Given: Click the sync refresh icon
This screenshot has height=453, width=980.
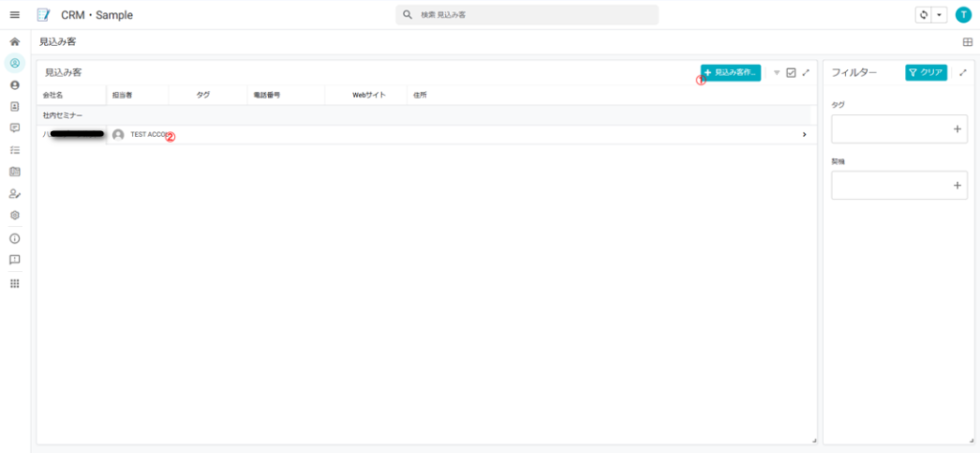Looking at the screenshot, I should click(924, 15).
